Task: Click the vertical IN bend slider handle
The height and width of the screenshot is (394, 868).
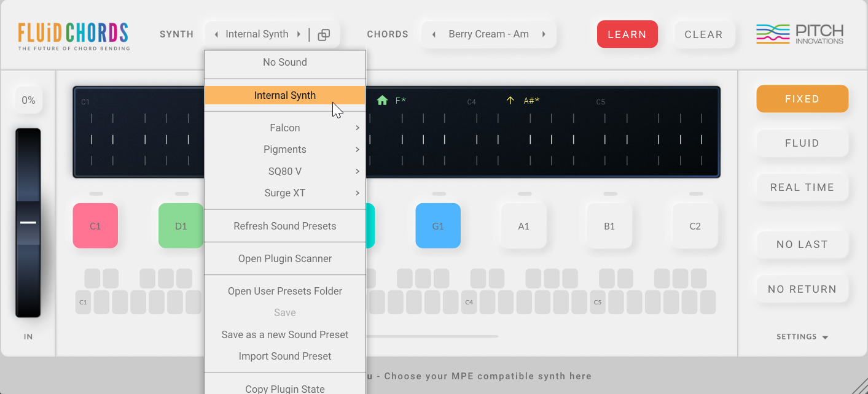Action: point(28,223)
